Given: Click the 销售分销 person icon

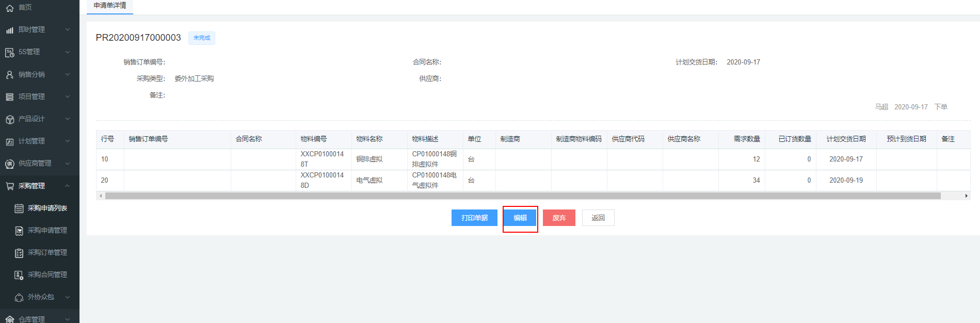Looking at the screenshot, I should (9, 75).
